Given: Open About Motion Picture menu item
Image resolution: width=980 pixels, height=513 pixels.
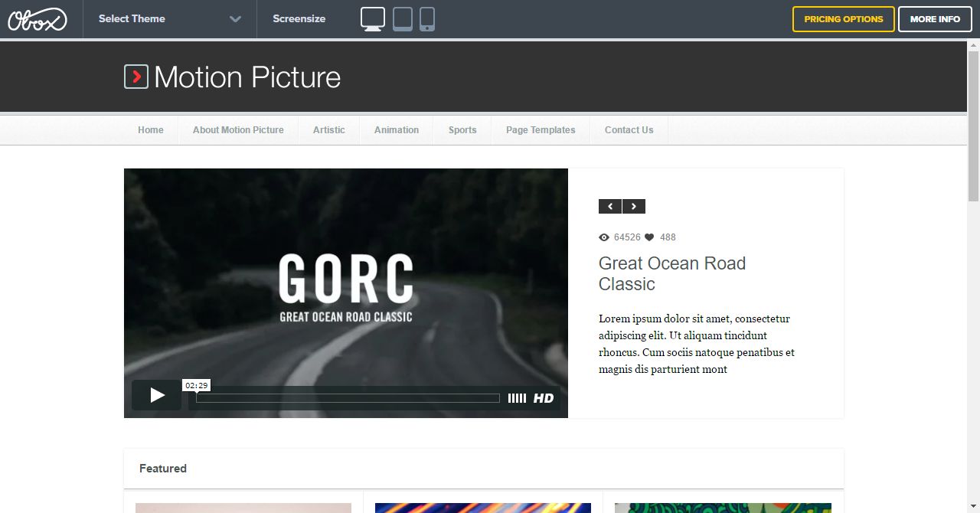Looking at the screenshot, I should (x=238, y=130).
